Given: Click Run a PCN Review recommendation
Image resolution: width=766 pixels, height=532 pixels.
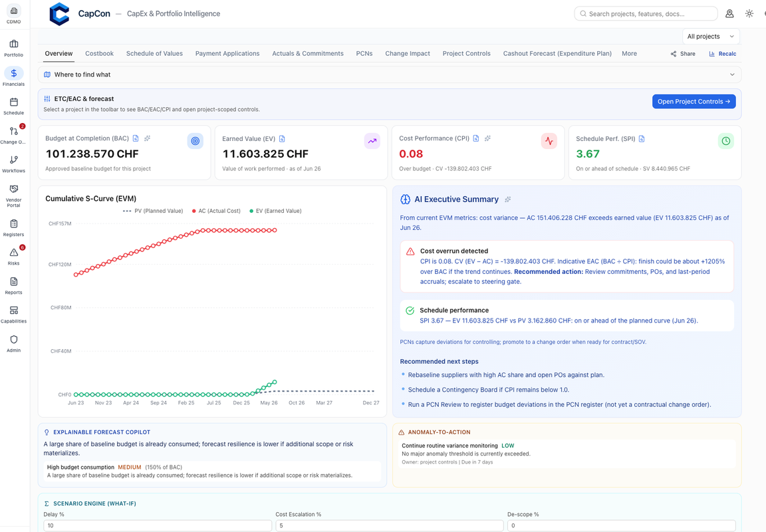Looking at the screenshot, I should coord(559,404).
